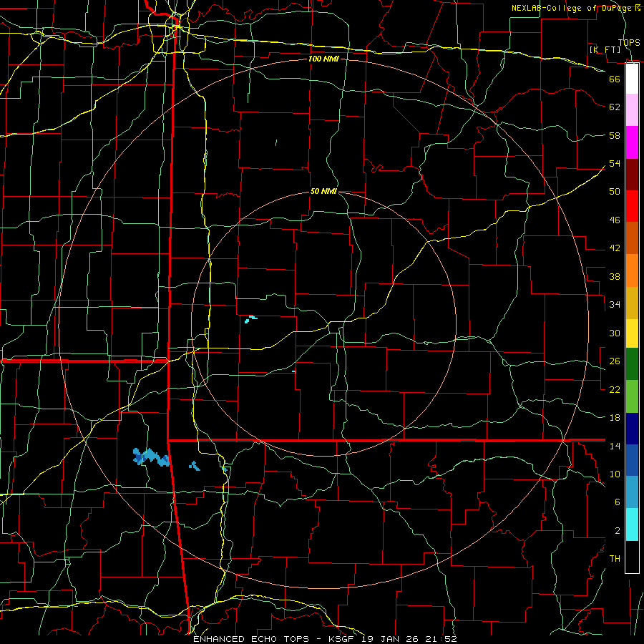The image size is (644, 644).
Task: Click the legend value 2
Action: pyautogui.click(x=618, y=531)
